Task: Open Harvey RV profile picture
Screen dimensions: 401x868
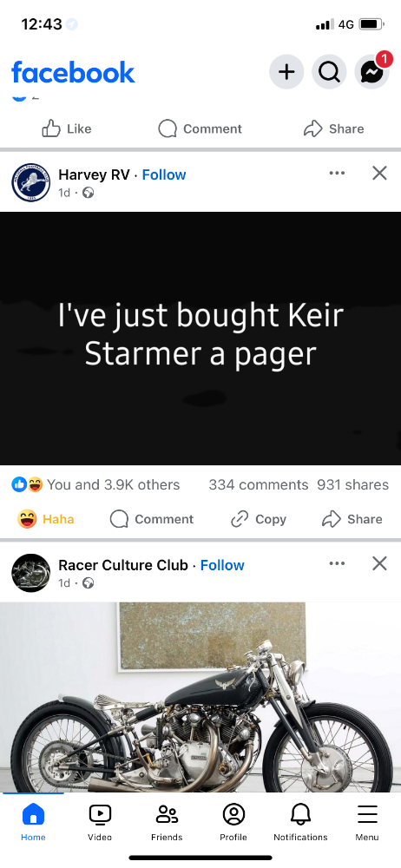Action: pyautogui.click(x=31, y=182)
